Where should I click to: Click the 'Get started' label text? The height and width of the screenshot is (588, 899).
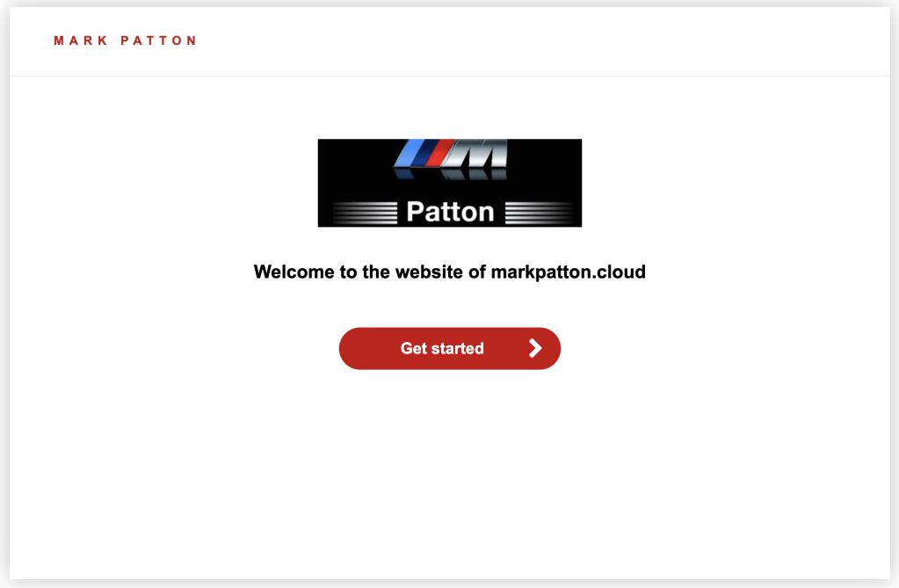(442, 348)
